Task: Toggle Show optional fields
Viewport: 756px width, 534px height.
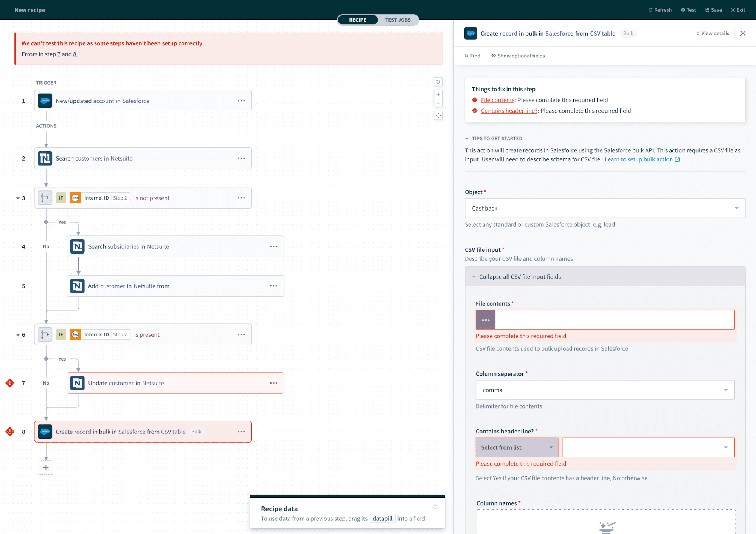Action: pyautogui.click(x=518, y=56)
